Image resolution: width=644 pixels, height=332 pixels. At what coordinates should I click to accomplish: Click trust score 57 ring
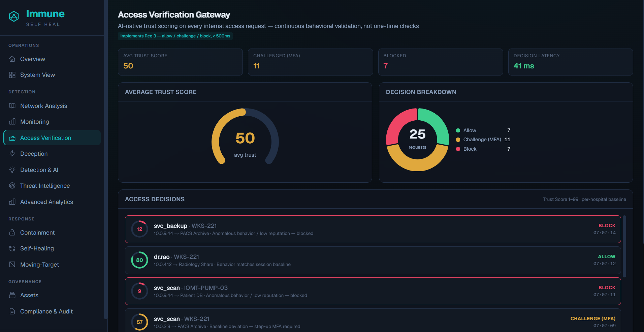point(139,322)
